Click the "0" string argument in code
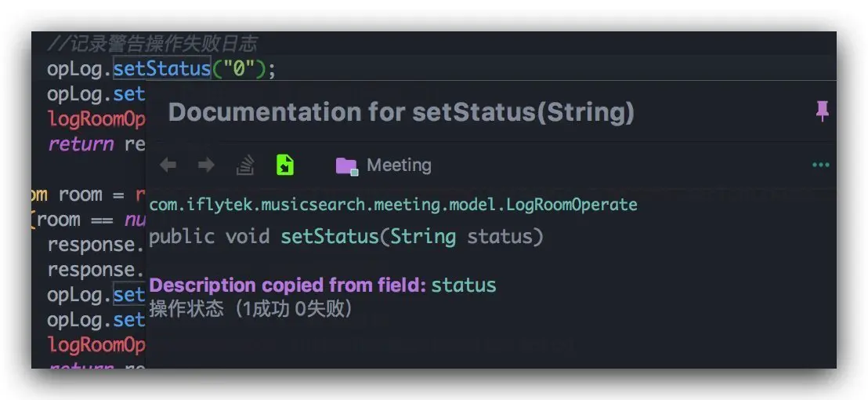 239,69
